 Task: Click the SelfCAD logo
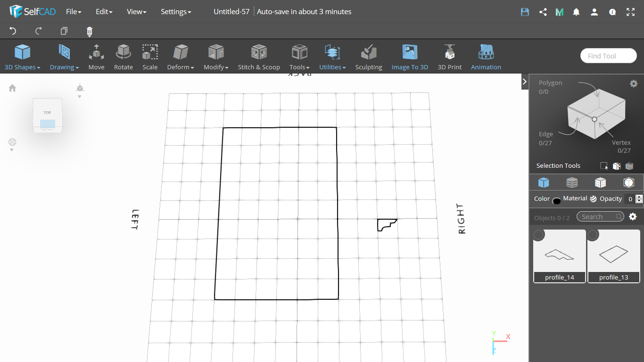pyautogui.click(x=33, y=12)
